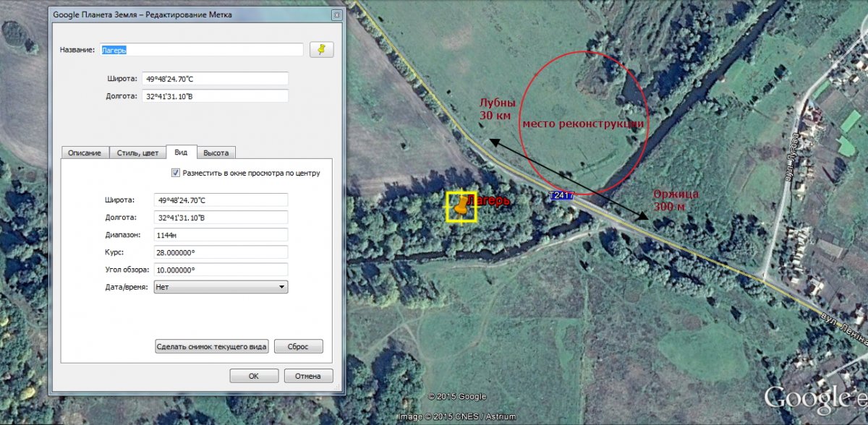Select the Вид tab
Viewport: 868px width, 425px height.
(x=181, y=153)
